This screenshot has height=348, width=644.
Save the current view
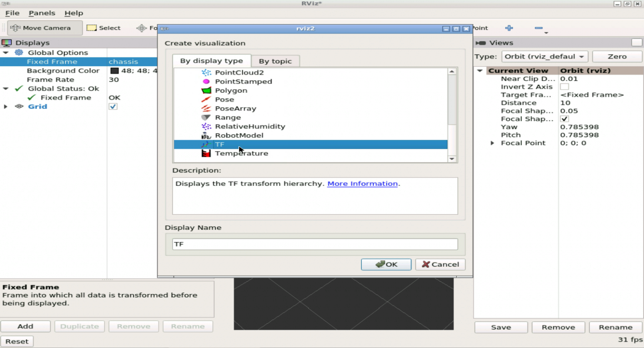(x=501, y=327)
